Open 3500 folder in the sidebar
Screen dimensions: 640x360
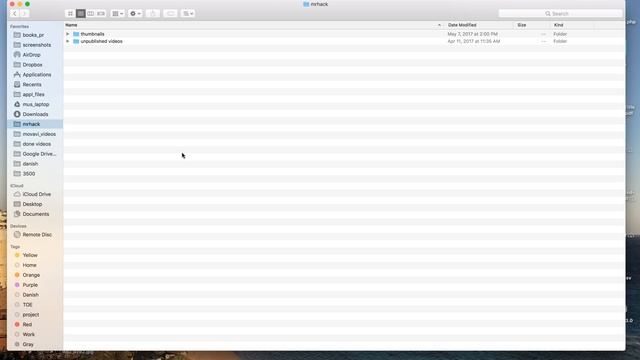[x=35, y=173]
